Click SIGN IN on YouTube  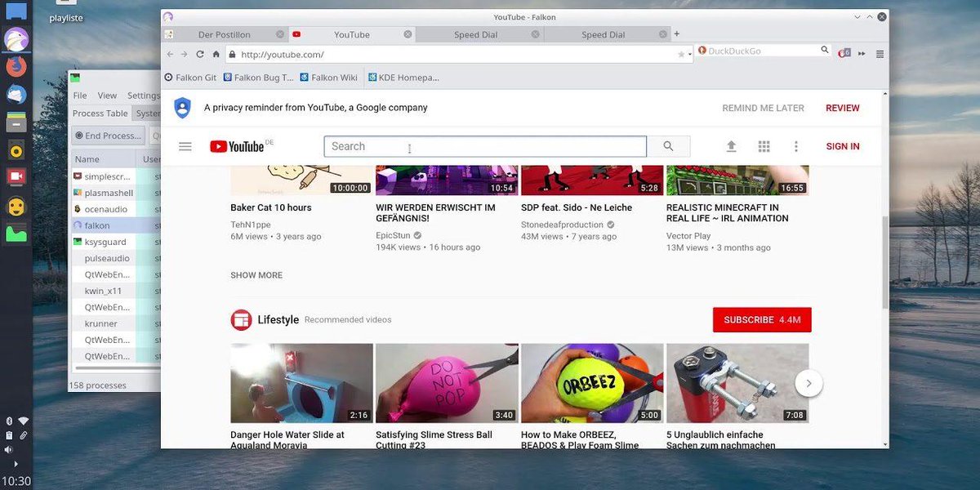pos(843,146)
